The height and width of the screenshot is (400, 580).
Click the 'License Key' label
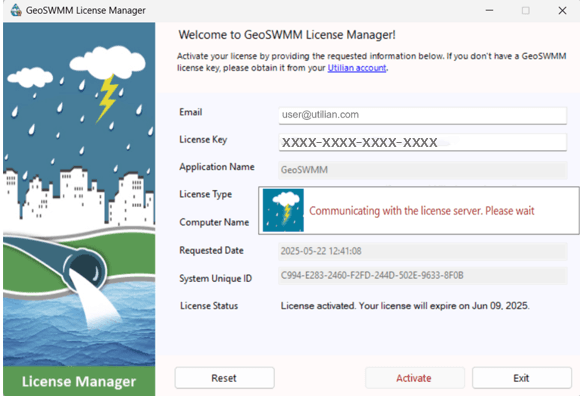(203, 140)
